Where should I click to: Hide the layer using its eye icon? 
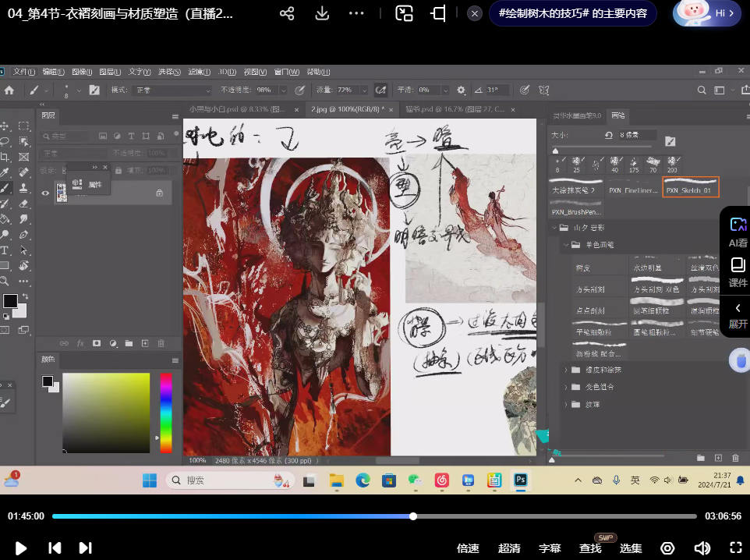tap(46, 193)
